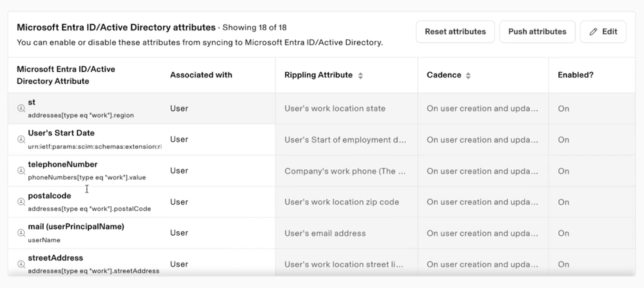Click the Reset attributes button
The height and width of the screenshot is (288, 644).
[455, 32]
